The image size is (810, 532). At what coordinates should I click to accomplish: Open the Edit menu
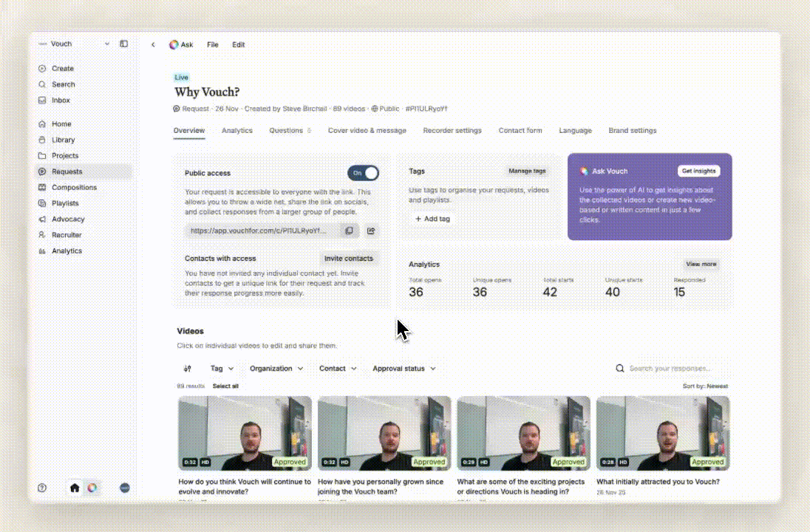[238, 45]
